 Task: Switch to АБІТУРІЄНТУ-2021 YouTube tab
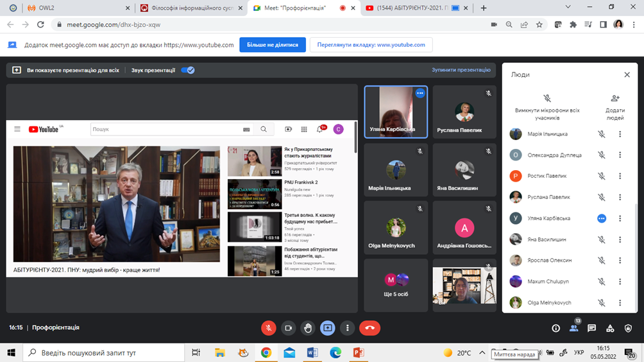(x=411, y=8)
